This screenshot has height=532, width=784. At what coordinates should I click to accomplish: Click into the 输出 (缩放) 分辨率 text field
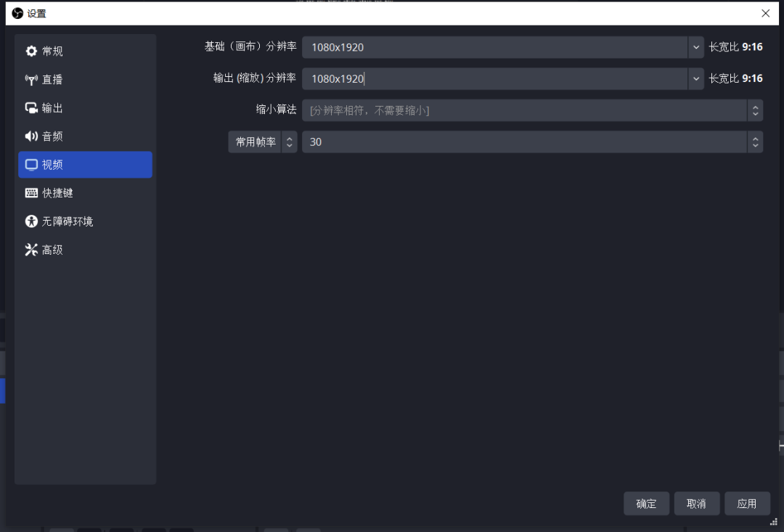coord(494,78)
